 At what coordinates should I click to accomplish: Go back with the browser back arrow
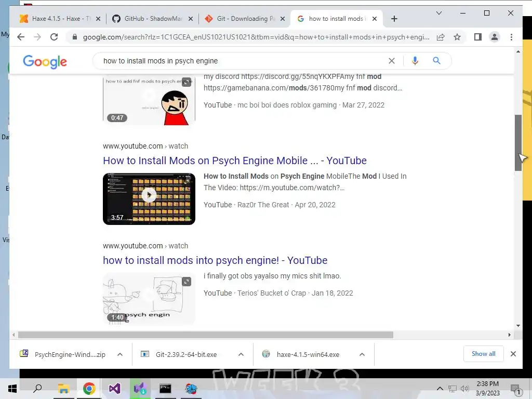click(x=21, y=37)
